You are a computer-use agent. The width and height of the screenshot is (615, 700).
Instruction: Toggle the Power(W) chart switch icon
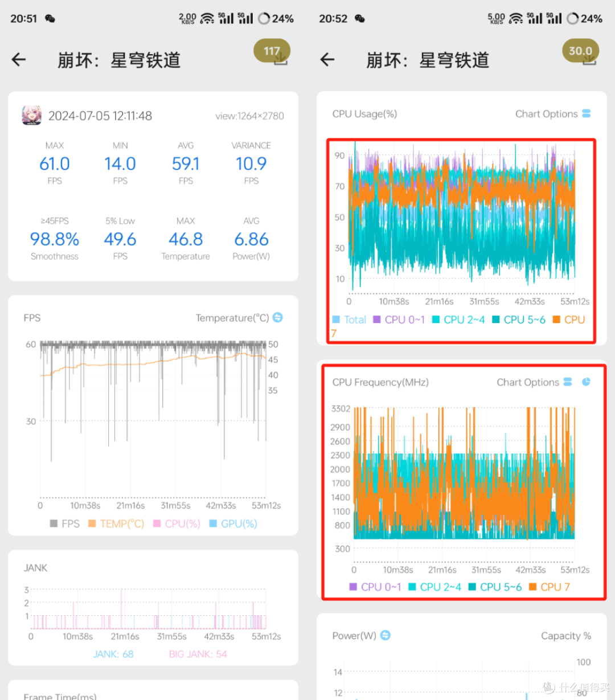tap(386, 635)
